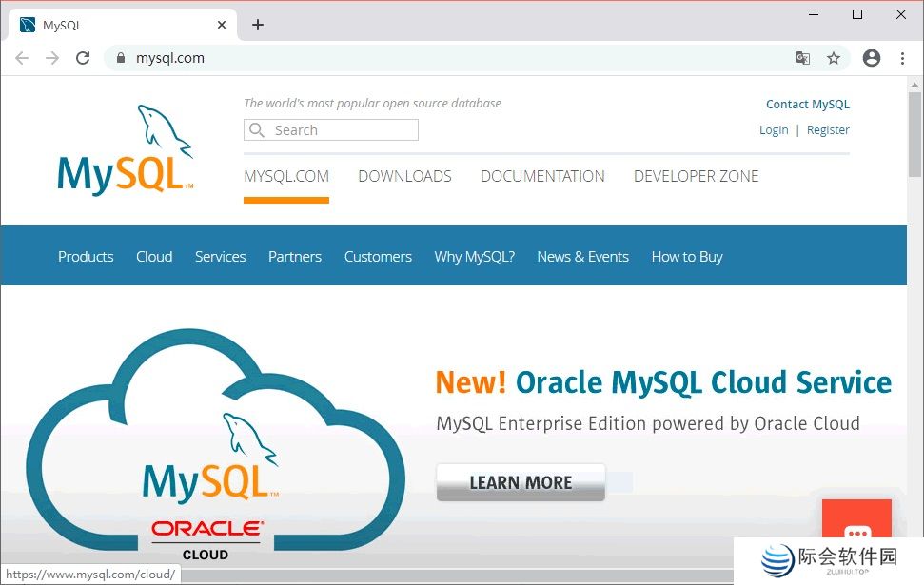Switch to the DOWNLOADS section

tap(404, 176)
